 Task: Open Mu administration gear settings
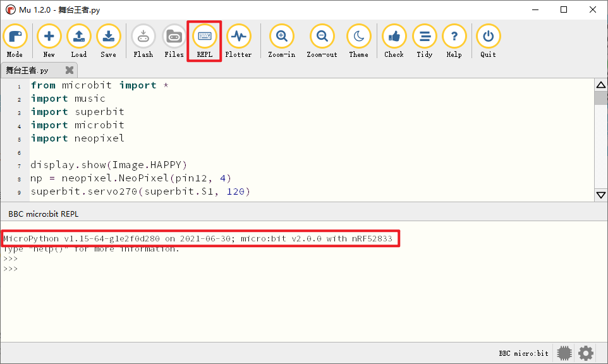tap(585, 353)
